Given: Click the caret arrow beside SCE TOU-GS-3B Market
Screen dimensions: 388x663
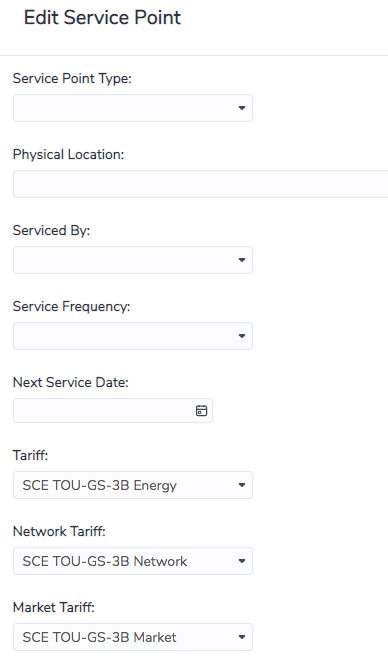Looking at the screenshot, I should (x=242, y=637).
